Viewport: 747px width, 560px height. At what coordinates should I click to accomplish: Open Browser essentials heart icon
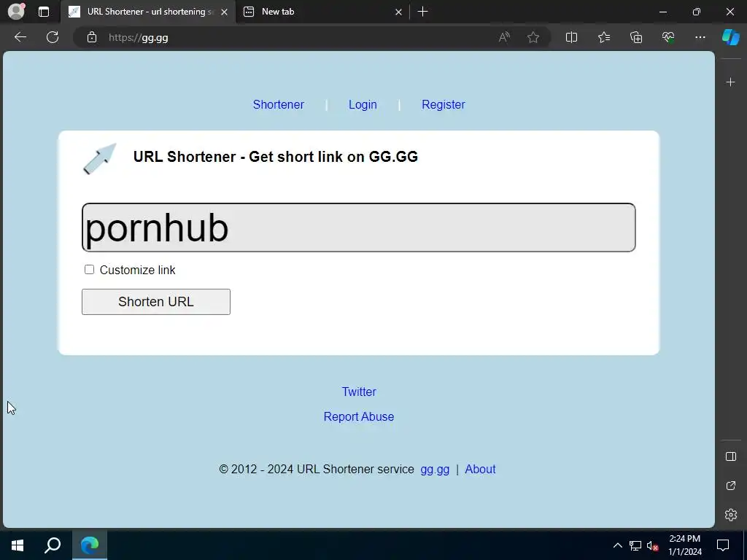click(x=668, y=37)
